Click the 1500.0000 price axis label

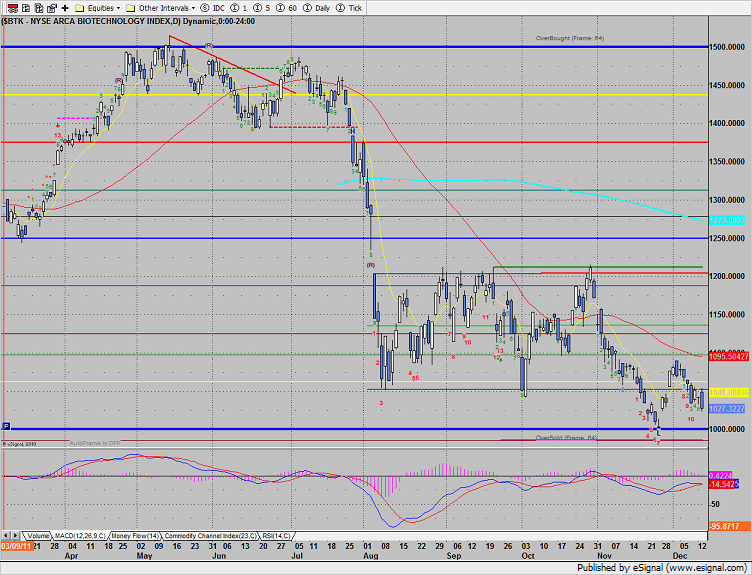[x=727, y=47]
